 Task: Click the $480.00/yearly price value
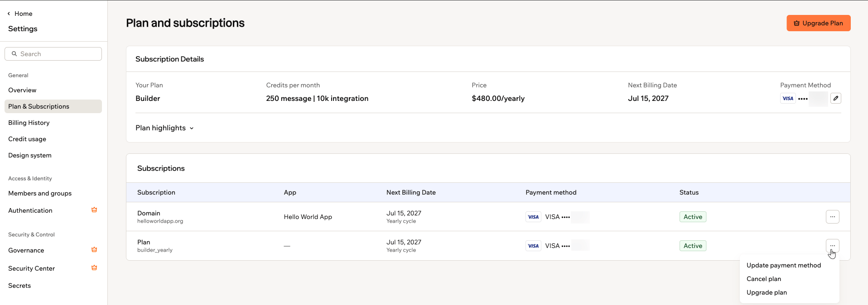tap(498, 98)
